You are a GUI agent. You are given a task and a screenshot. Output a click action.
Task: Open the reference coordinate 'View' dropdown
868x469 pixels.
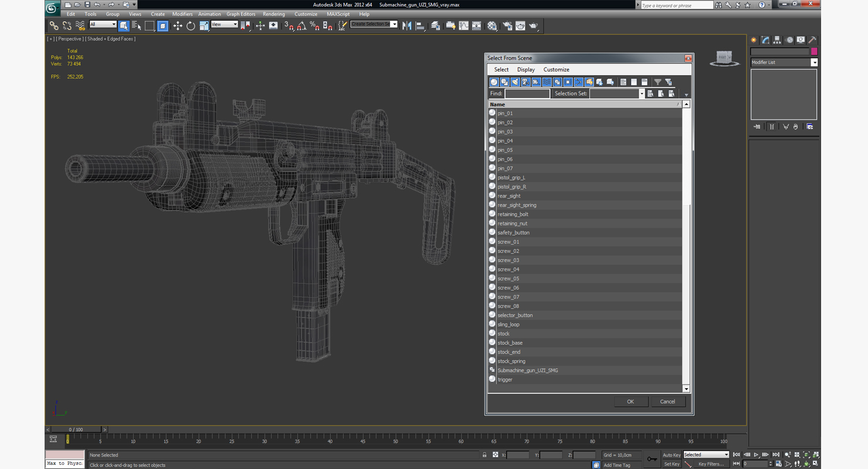click(224, 25)
